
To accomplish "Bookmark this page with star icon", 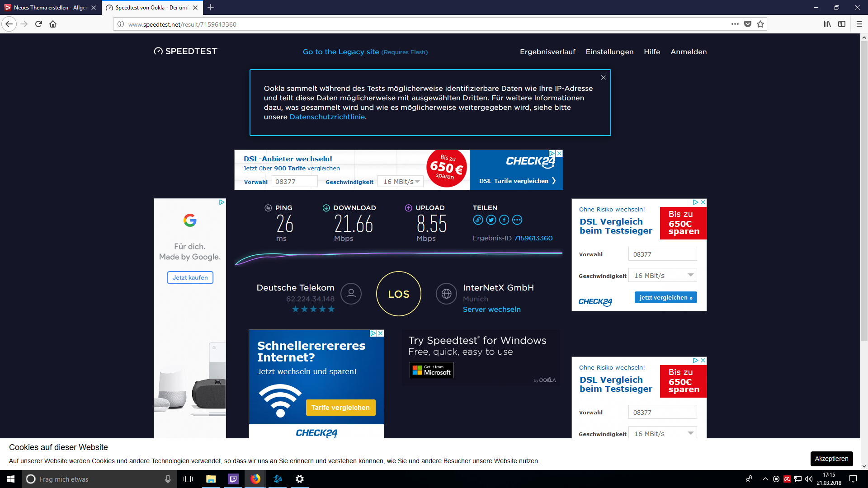I will click(760, 24).
